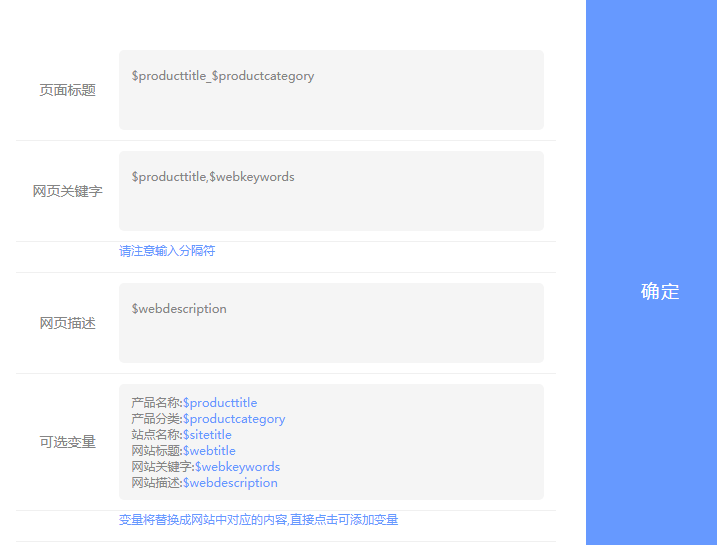Insert the $webkeywords variable link
Image resolution: width=717 pixels, height=545 pixels.
pyautogui.click(x=237, y=467)
